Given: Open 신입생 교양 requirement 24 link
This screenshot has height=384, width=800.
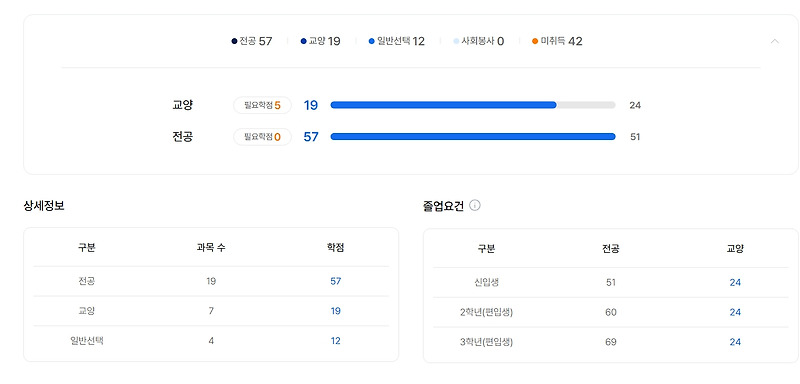Looking at the screenshot, I should coord(735,282).
